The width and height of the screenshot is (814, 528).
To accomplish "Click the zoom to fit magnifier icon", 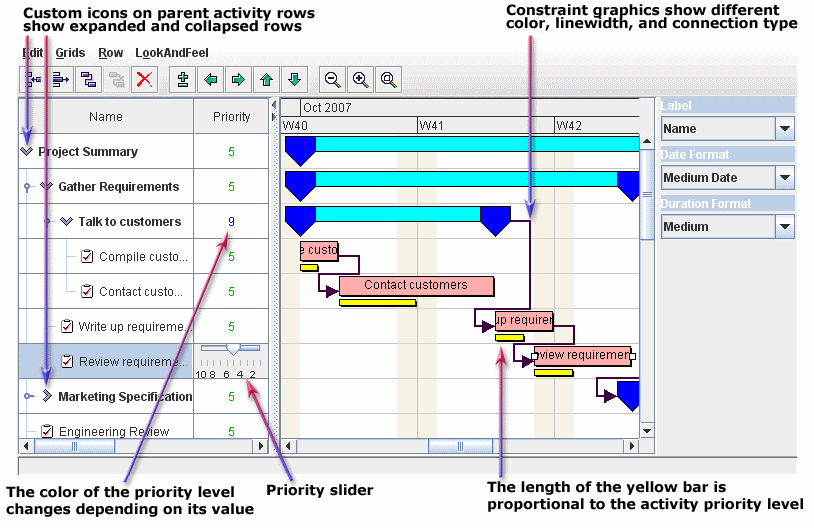I will (x=389, y=80).
